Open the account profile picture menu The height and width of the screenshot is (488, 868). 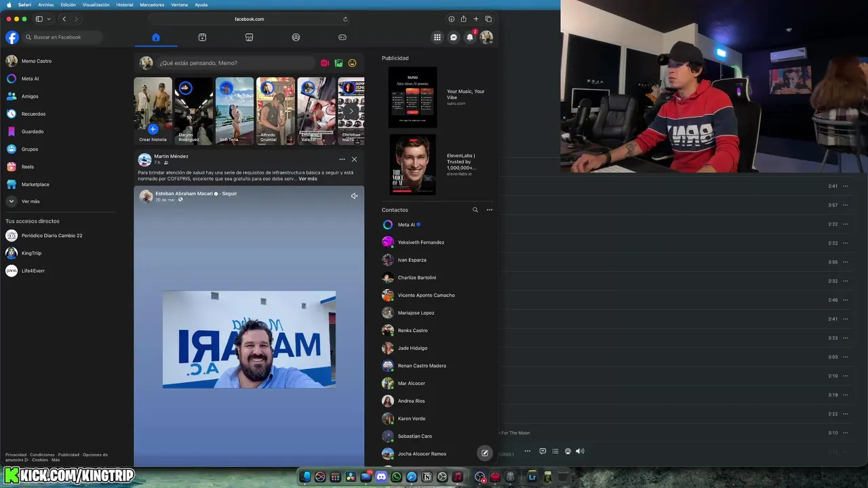tap(486, 37)
